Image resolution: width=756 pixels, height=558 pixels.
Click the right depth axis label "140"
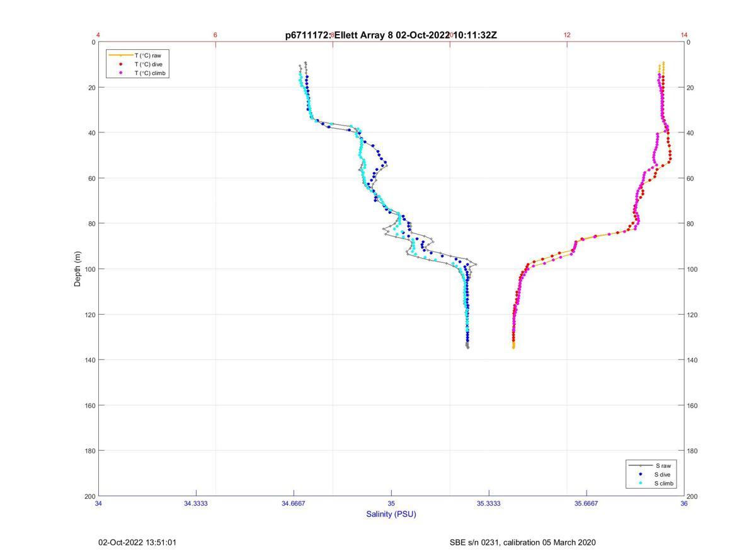tap(692, 360)
